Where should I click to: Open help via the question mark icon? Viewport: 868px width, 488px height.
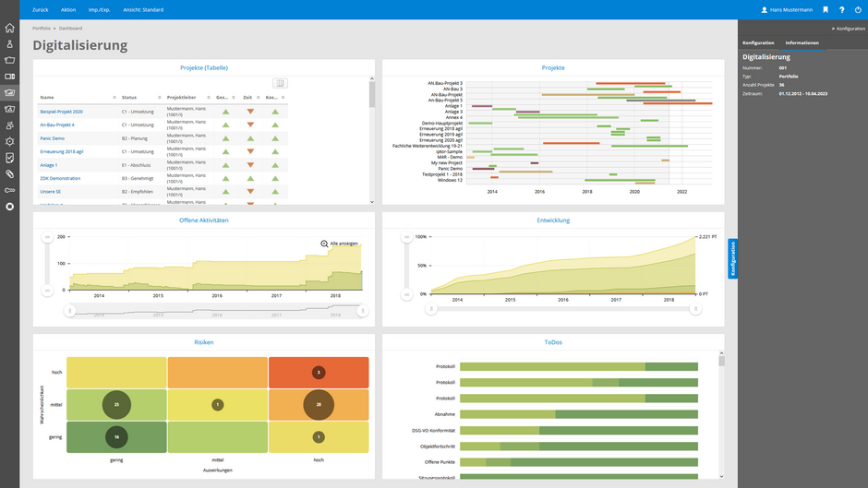point(841,9)
